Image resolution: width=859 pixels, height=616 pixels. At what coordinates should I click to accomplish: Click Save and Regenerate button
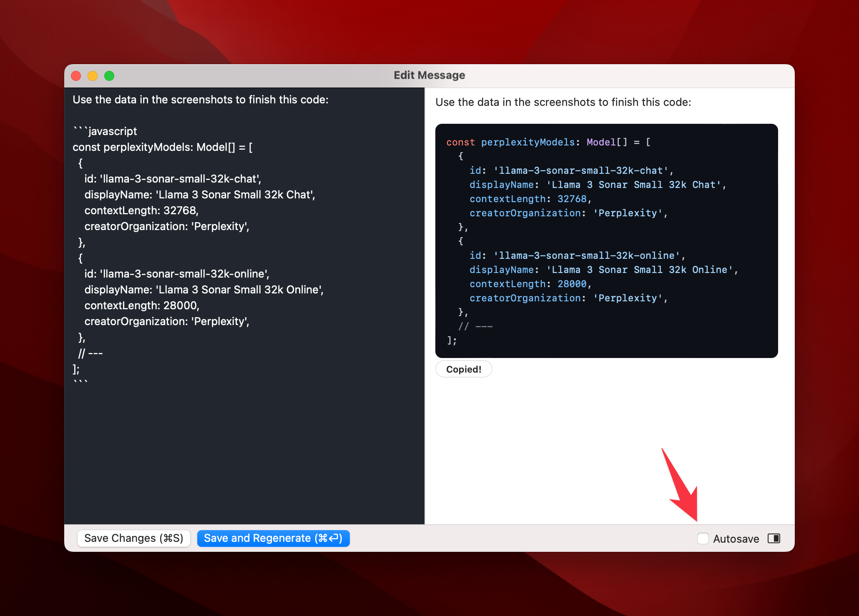pos(273,538)
